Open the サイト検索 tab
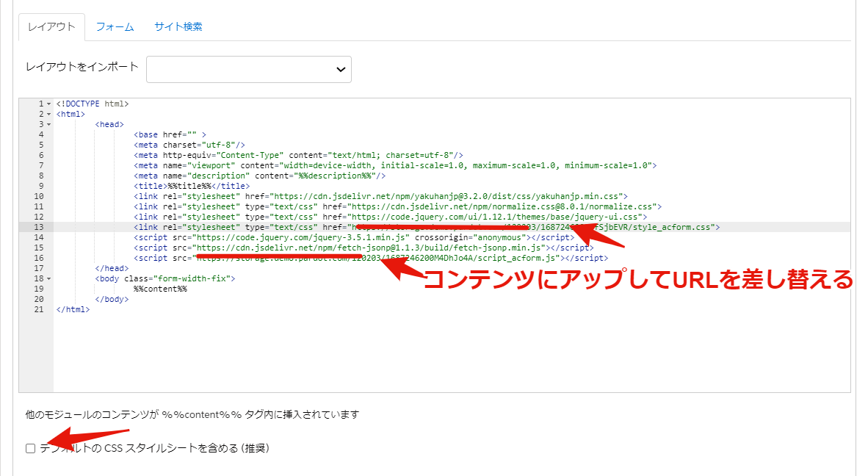Image resolution: width=868 pixels, height=476 pixels. pos(178,26)
